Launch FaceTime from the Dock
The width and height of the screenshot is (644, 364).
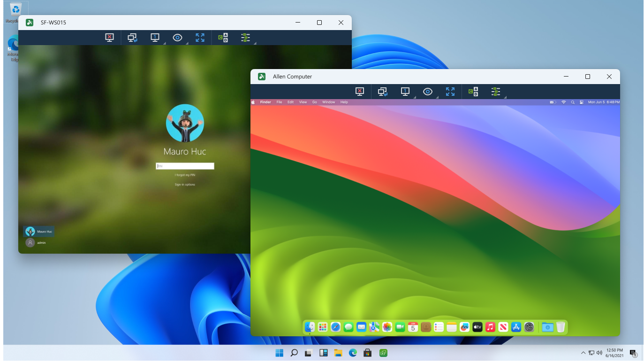coord(400,327)
